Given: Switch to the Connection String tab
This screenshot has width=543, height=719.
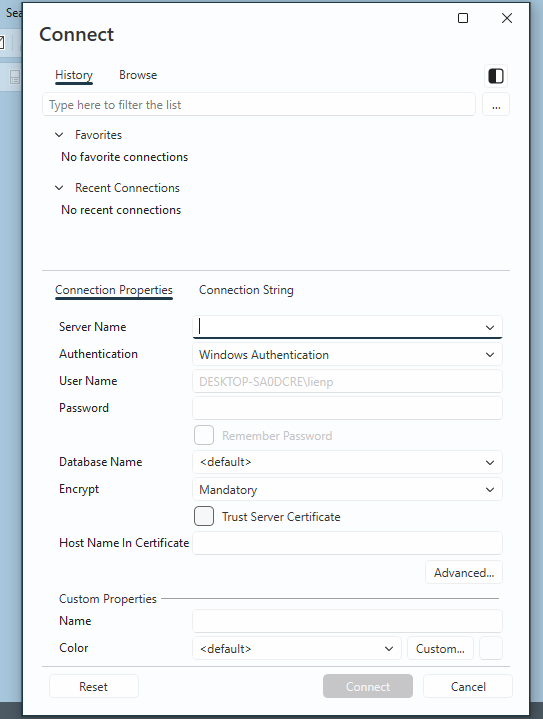Looking at the screenshot, I should click(x=246, y=290).
